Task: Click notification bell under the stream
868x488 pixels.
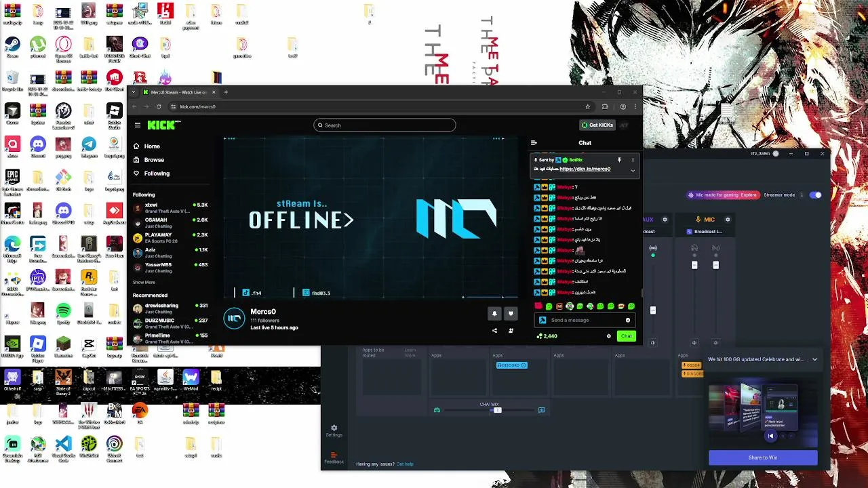Action: (494, 314)
